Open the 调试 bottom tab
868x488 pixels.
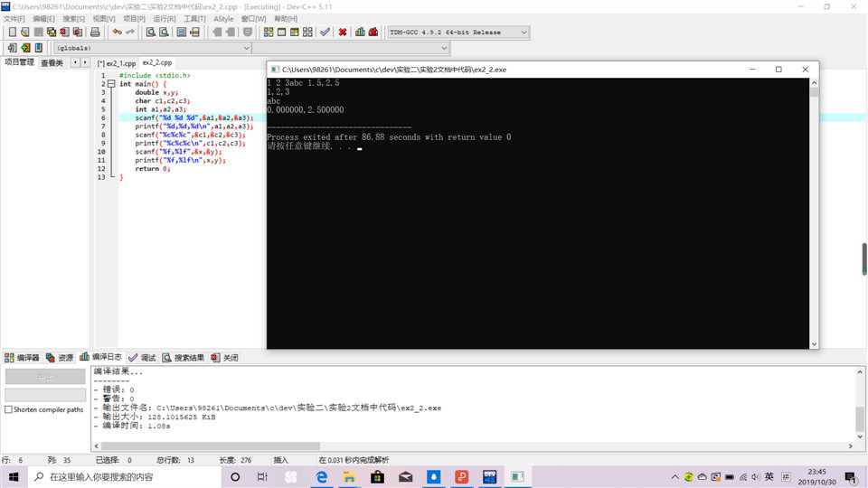[142, 358]
